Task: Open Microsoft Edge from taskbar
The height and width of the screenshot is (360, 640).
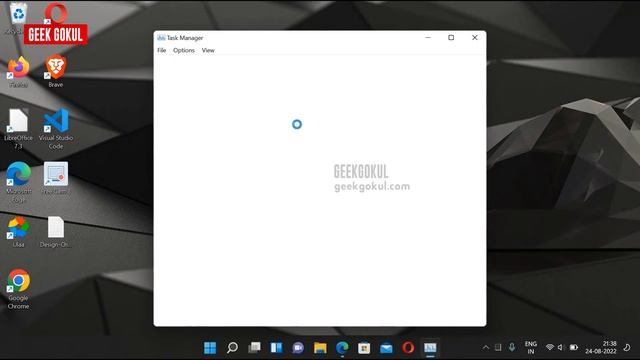Action: tap(342, 348)
